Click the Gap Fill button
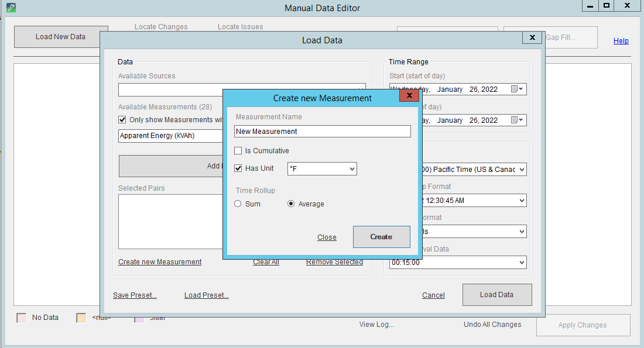The height and width of the screenshot is (348, 644). (x=571, y=37)
